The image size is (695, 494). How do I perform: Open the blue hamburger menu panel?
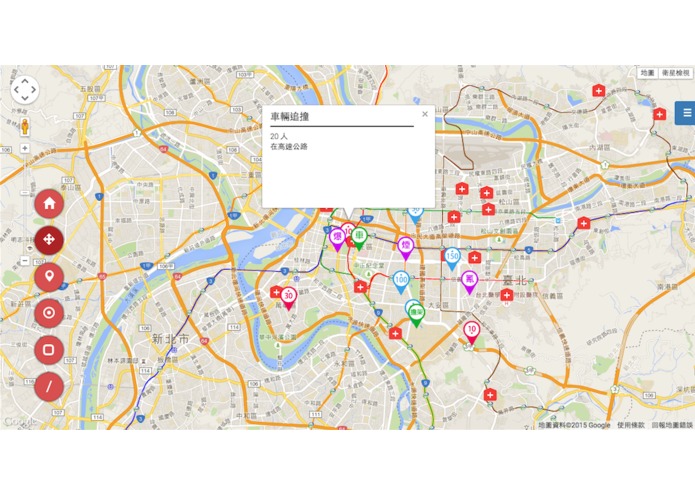[685, 113]
